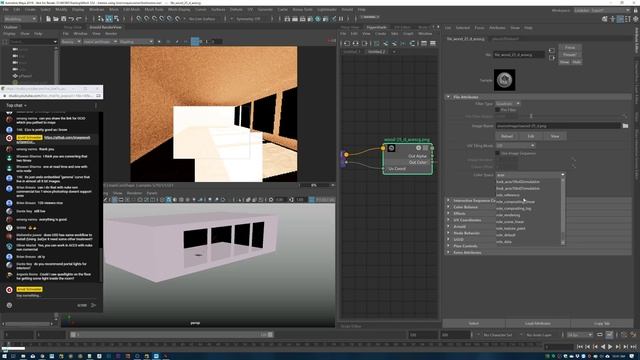Toggle snap to points magnet icon
This screenshot has height=360, width=640.
tap(155, 19)
